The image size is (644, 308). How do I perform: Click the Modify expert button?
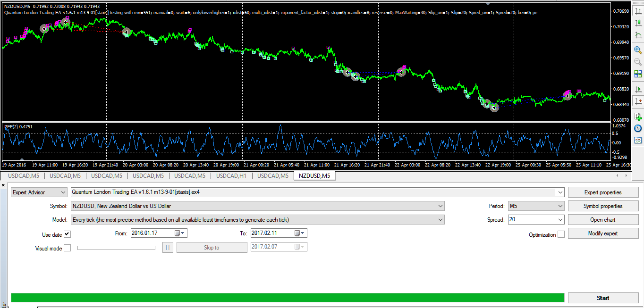coord(603,233)
